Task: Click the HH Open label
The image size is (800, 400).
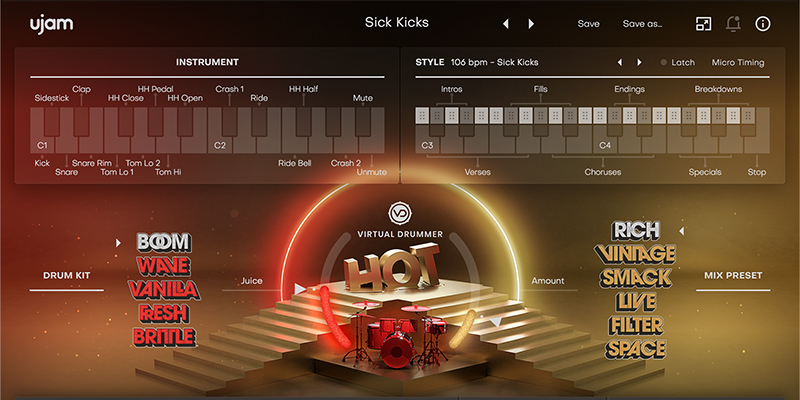Action: [185, 98]
